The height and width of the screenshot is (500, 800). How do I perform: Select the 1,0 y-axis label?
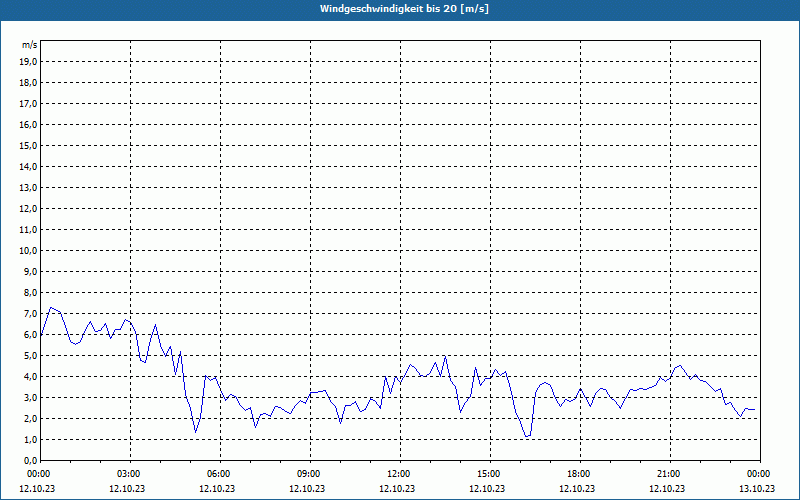tap(31, 440)
